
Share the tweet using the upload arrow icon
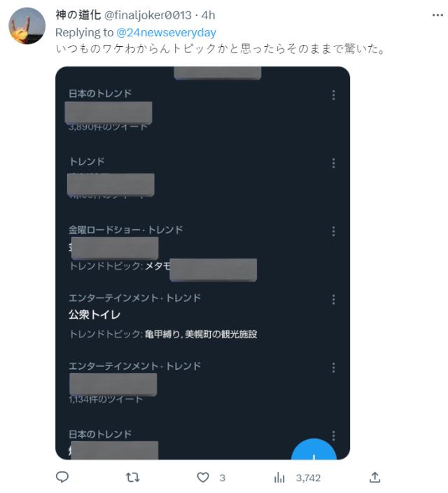coord(374,477)
